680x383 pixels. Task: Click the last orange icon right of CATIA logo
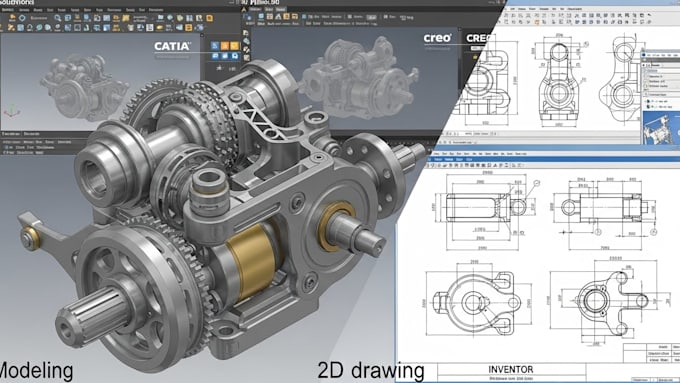[235, 46]
